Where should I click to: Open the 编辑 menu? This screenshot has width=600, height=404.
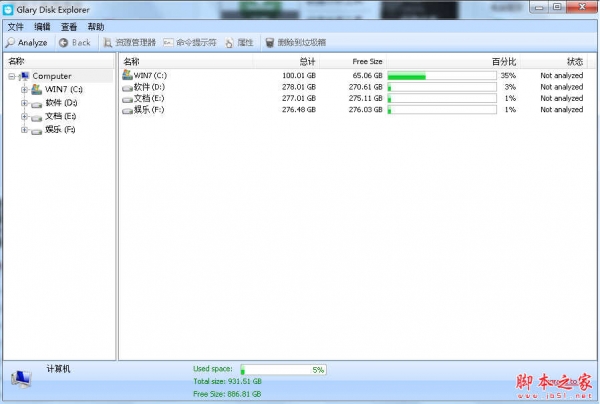coord(42,27)
